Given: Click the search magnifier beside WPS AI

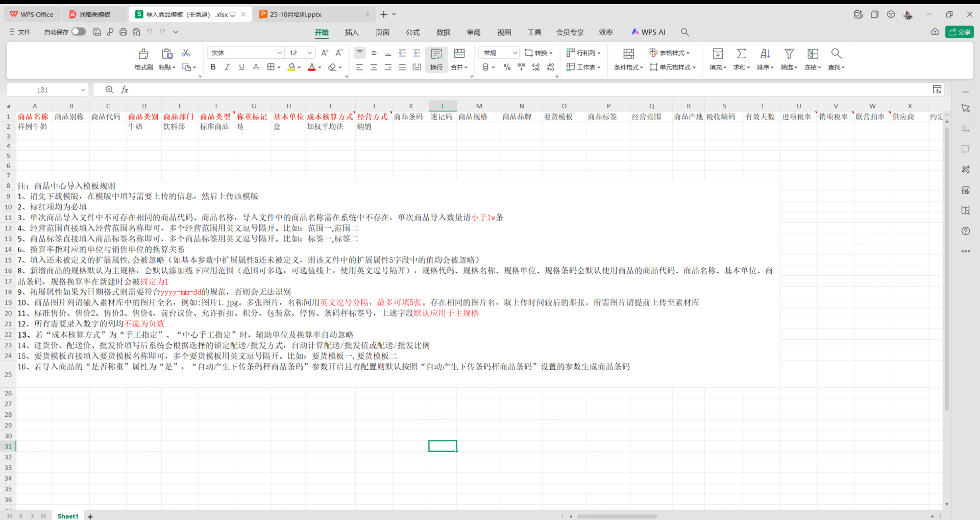Looking at the screenshot, I should 685,32.
